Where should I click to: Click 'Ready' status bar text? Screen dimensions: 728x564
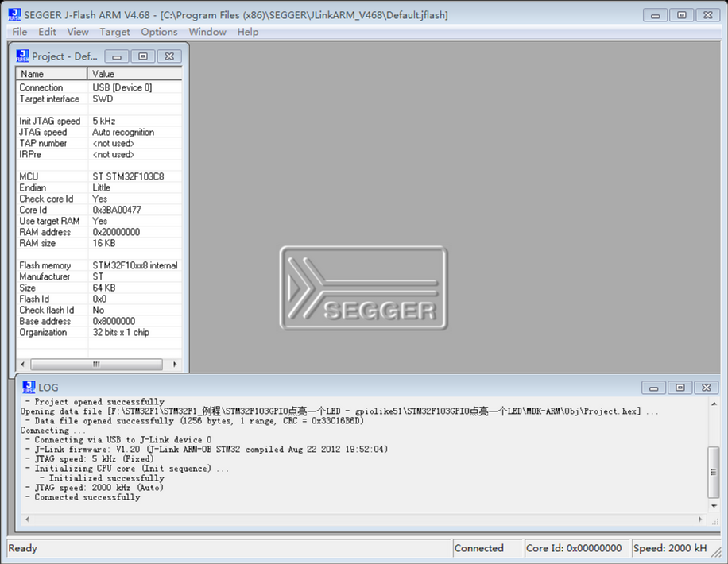[x=22, y=548]
